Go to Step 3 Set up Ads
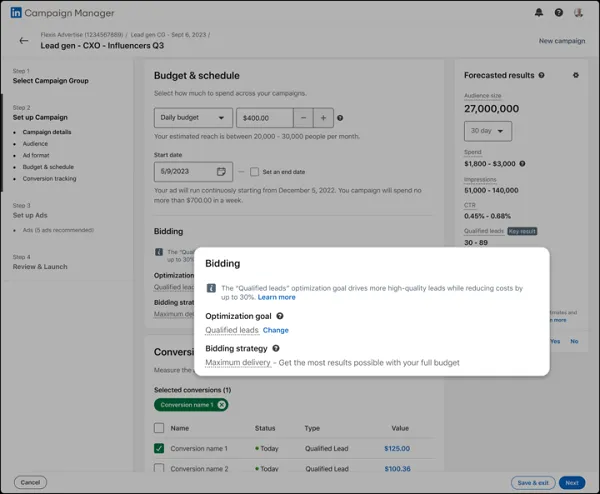 tap(30, 215)
